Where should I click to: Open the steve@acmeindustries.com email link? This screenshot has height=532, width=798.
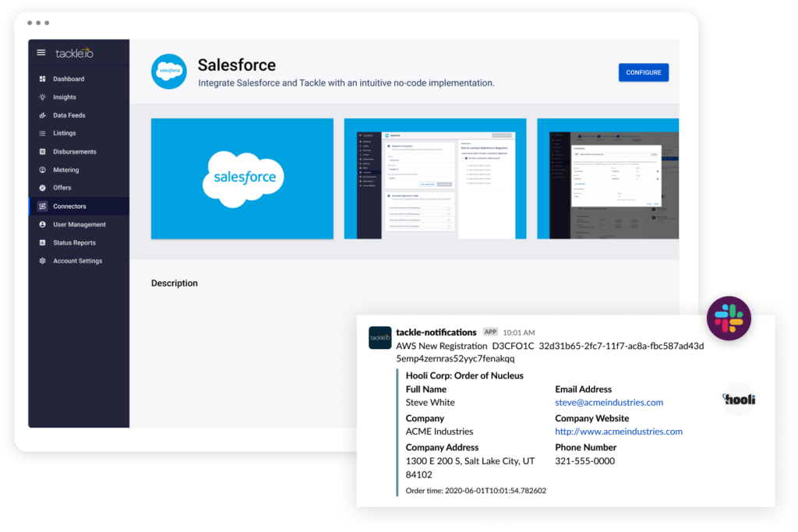click(609, 402)
